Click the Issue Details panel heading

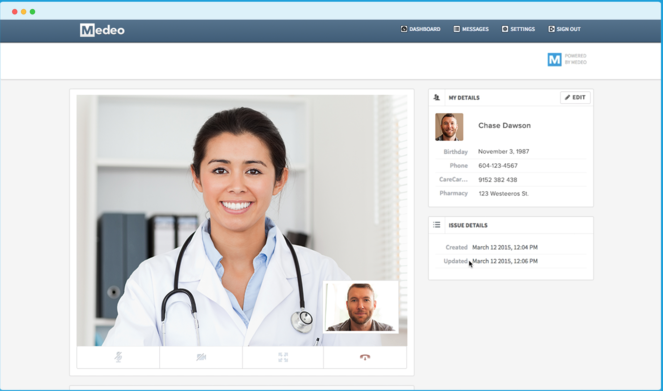coord(468,225)
